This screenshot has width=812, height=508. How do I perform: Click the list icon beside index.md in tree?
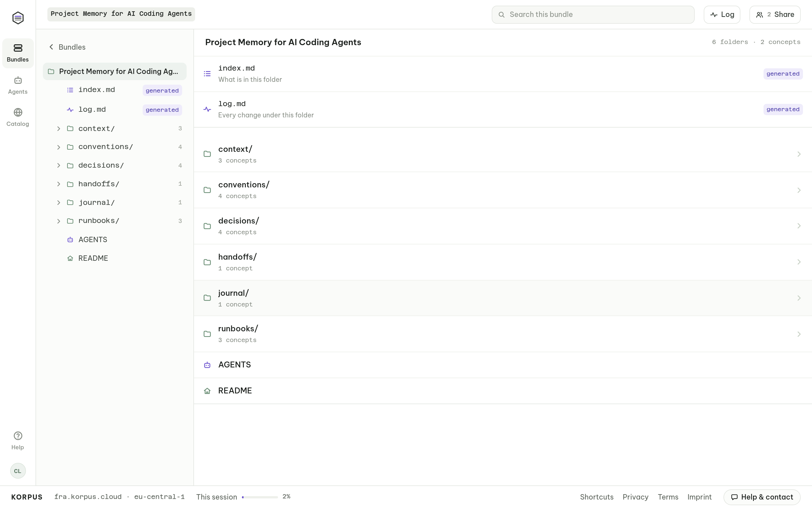point(70,90)
